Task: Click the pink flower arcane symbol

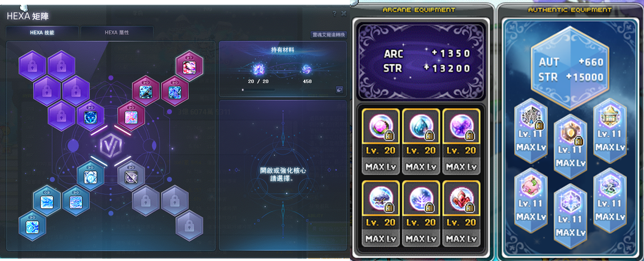Action: click(x=380, y=126)
